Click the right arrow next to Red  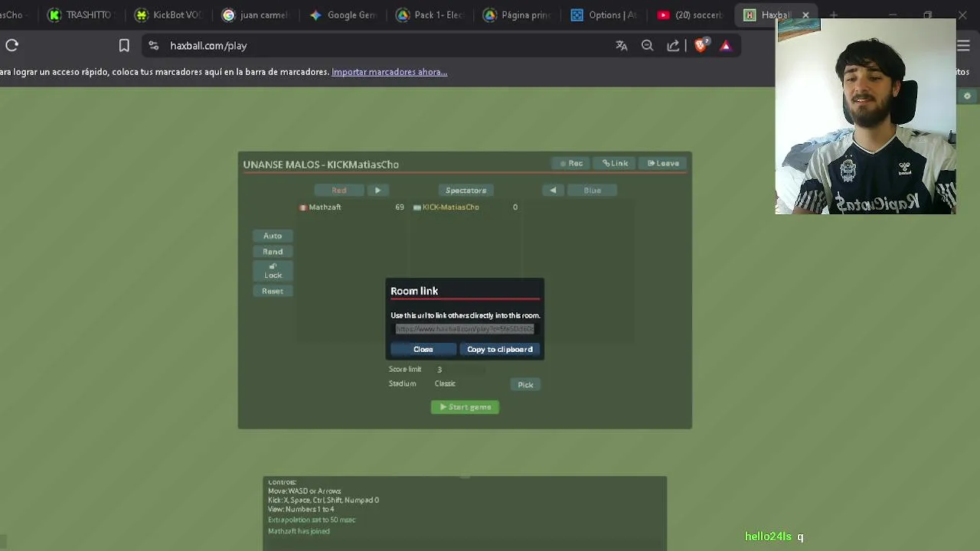tap(377, 190)
